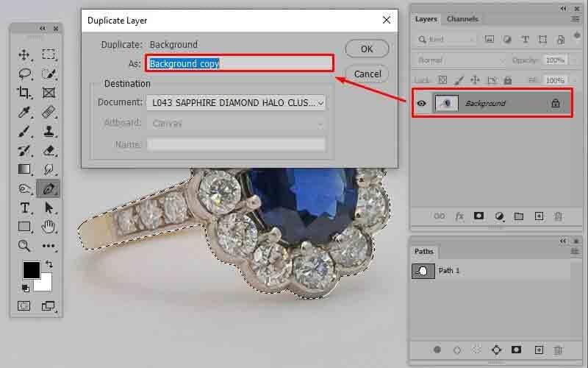Select the Eyedropper tool
Image resolution: width=588 pixels, height=368 pixels.
pos(24,112)
